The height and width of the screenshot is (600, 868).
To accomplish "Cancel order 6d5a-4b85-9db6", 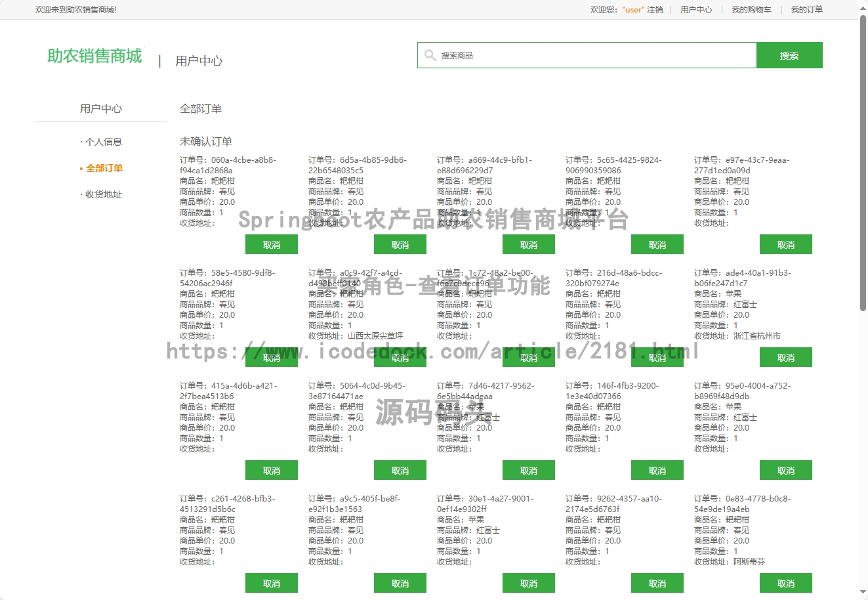I will pyautogui.click(x=400, y=245).
